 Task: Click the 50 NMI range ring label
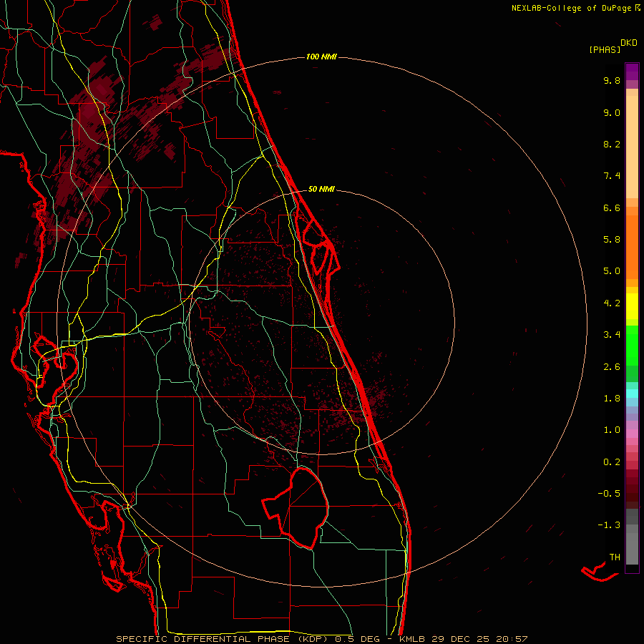tap(321, 189)
